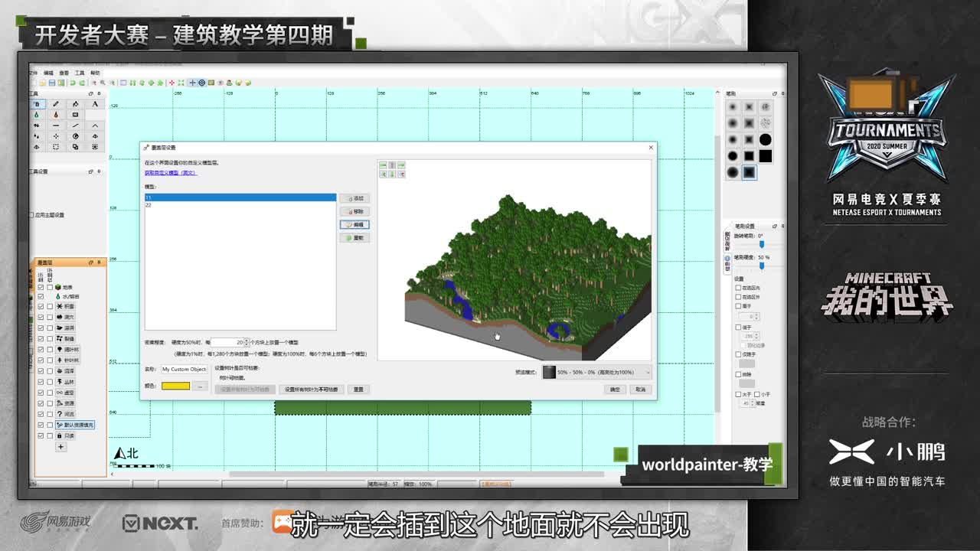Choose the solid black square brush
Image resolution: width=980 pixels, height=551 pixels.
(x=766, y=156)
